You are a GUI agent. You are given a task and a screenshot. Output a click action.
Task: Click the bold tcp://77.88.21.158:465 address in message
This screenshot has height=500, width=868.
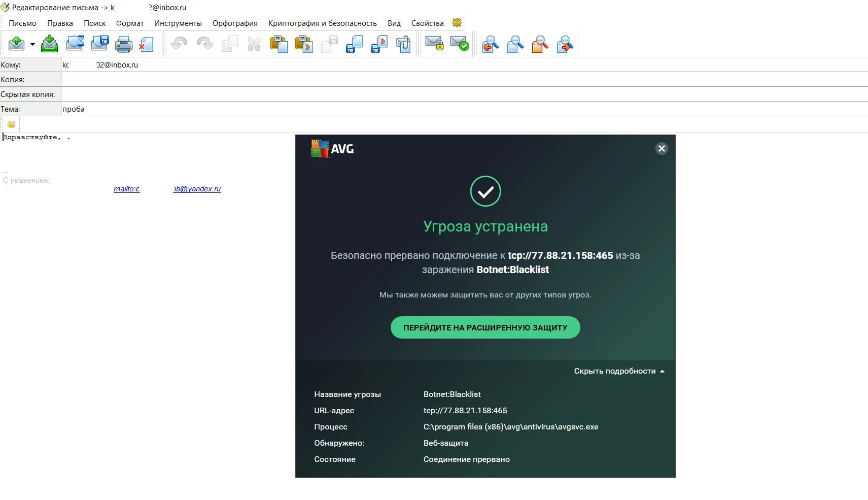561,255
